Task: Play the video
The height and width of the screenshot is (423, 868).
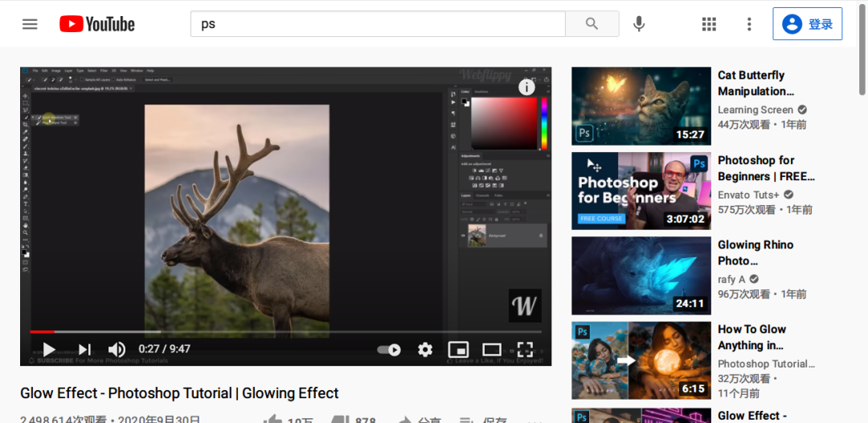Action: coord(49,349)
